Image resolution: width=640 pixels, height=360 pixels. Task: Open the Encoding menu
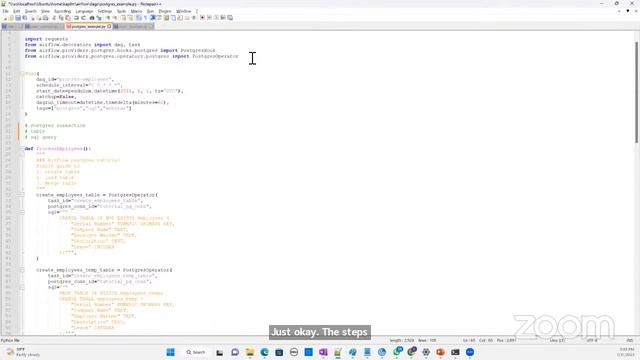(x=62, y=11)
